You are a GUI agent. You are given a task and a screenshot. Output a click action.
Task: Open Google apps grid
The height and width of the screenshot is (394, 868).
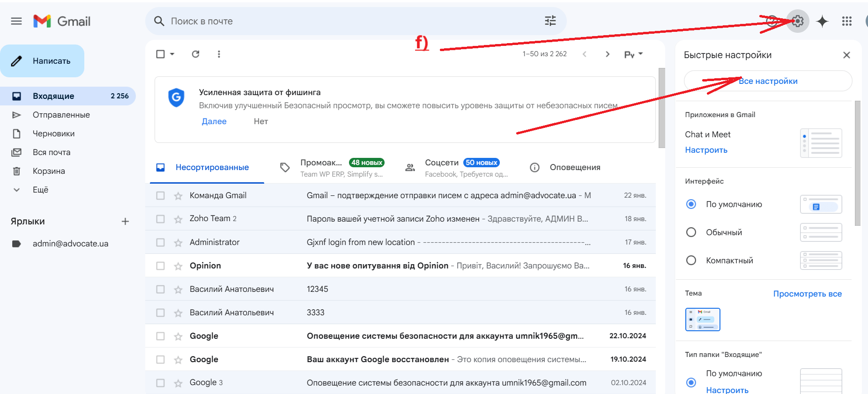tap(847, 21)
